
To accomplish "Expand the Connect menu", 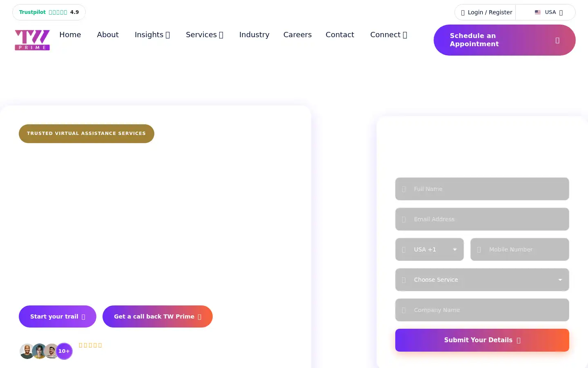I will [389, 35].
